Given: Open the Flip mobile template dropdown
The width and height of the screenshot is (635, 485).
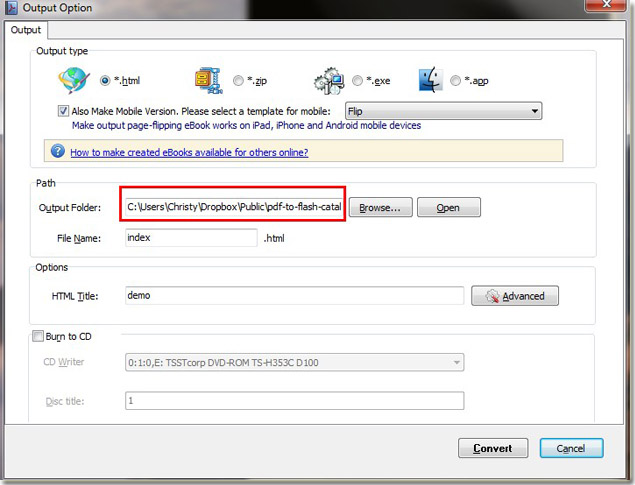Looking at the screenshot, I should pyautogui.click(x=443, y=111).
